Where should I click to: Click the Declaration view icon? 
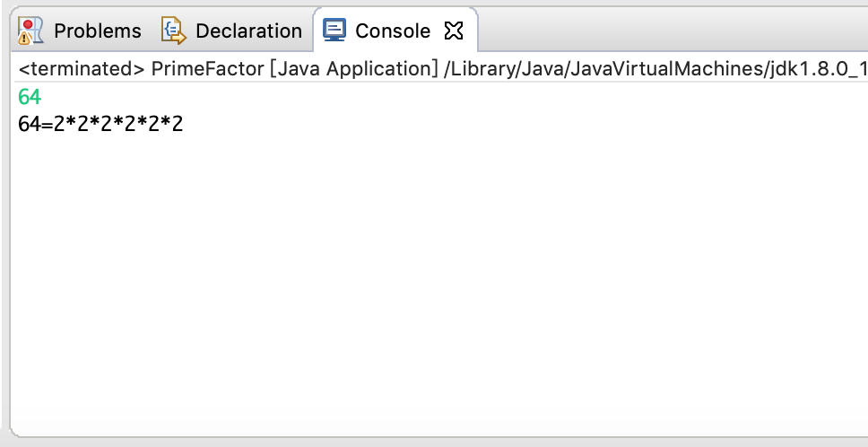[x=174, y=31]
